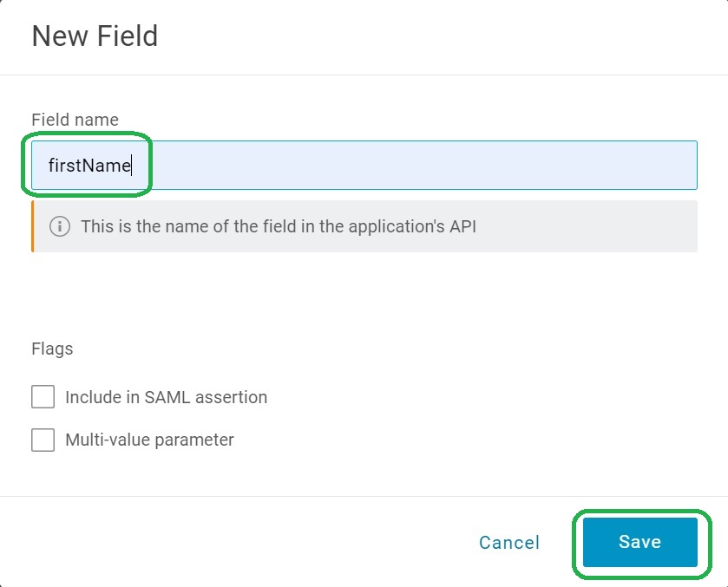Image resolution: width=728 pixels, height=587 pixels.
Task: Click the info icon in the hint banner
Action: coord(60,227)
